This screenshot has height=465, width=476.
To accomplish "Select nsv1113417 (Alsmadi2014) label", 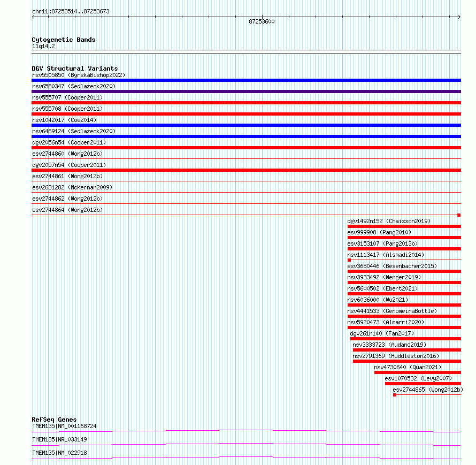I will pyautogui.click(x=386, y=255).
